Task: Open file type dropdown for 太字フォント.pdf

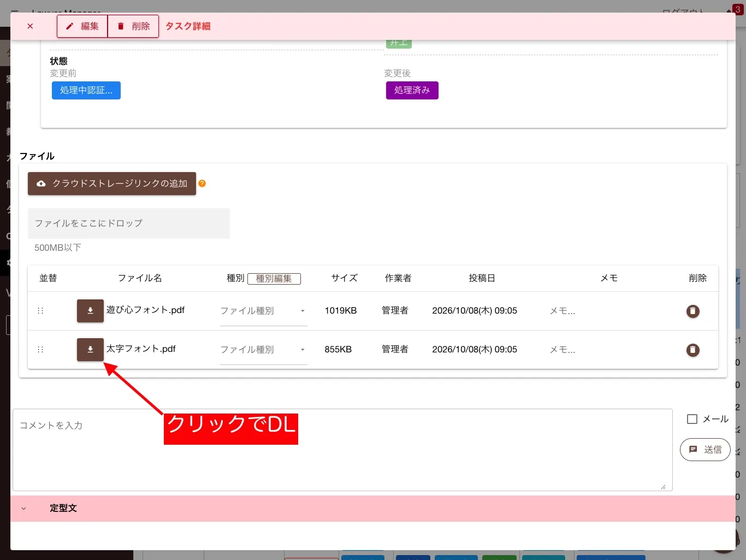Action: pos(264,350)
